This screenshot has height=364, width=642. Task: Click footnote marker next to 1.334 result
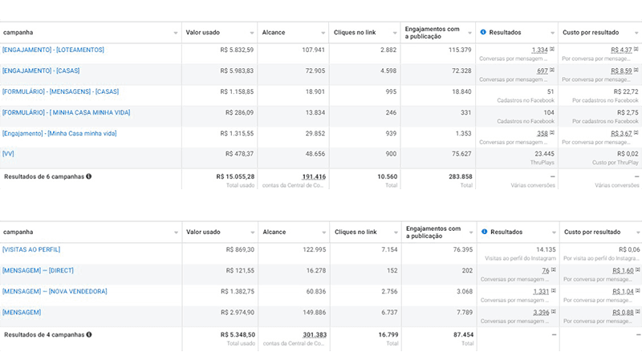(551, 50)
